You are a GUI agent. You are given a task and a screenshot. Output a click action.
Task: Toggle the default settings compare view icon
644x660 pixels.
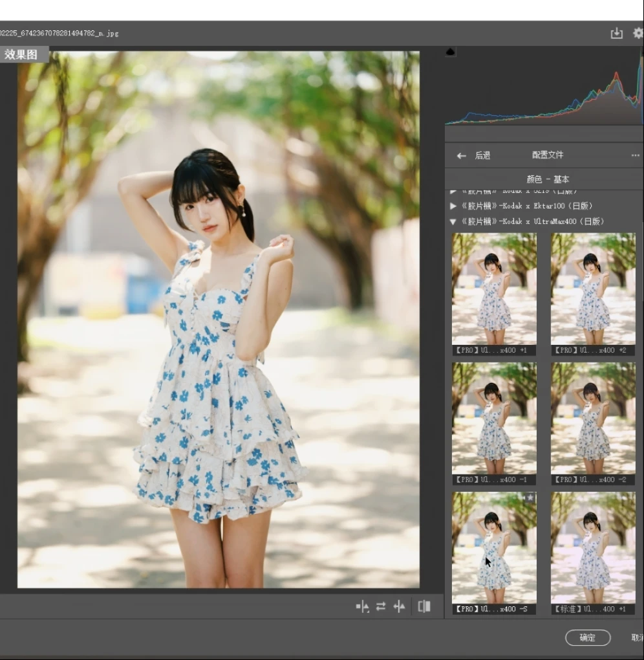click(424, 606)
